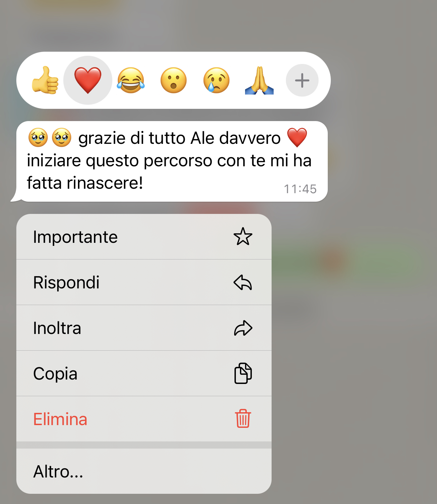Open the Altro... submenu

click(x=144, y=471)
